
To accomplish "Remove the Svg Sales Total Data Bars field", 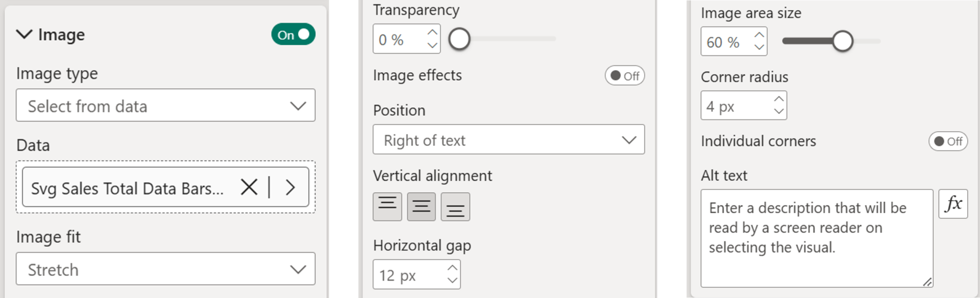I will point(249,187).
